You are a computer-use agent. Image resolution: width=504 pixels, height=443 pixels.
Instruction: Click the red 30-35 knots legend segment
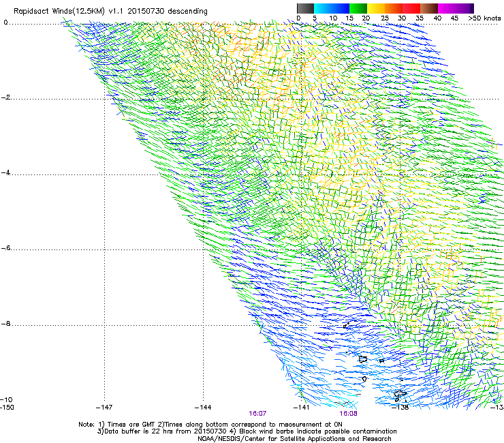(x=411, y=8)
